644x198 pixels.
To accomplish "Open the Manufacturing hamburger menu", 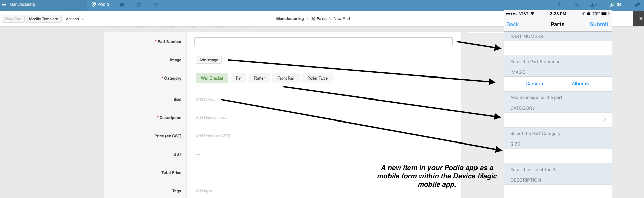I will click(4, 5).
